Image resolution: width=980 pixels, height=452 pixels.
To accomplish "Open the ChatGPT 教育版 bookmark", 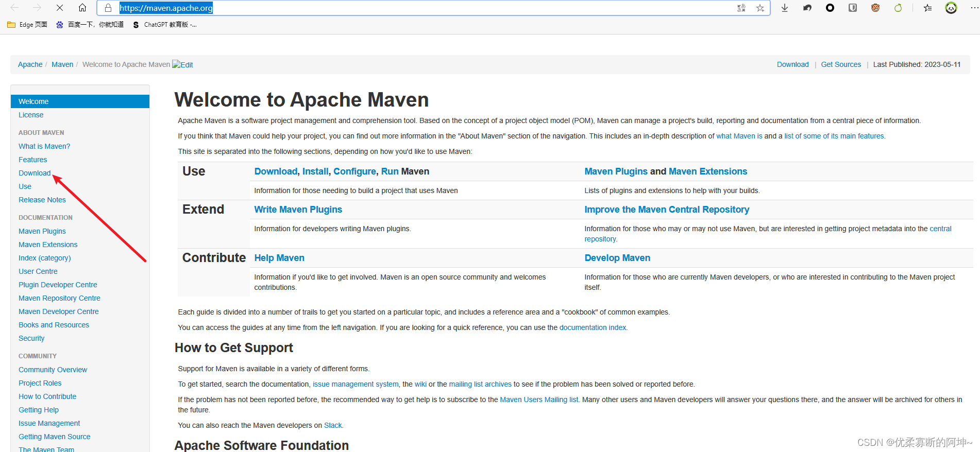I will click(x=164, y=25).
